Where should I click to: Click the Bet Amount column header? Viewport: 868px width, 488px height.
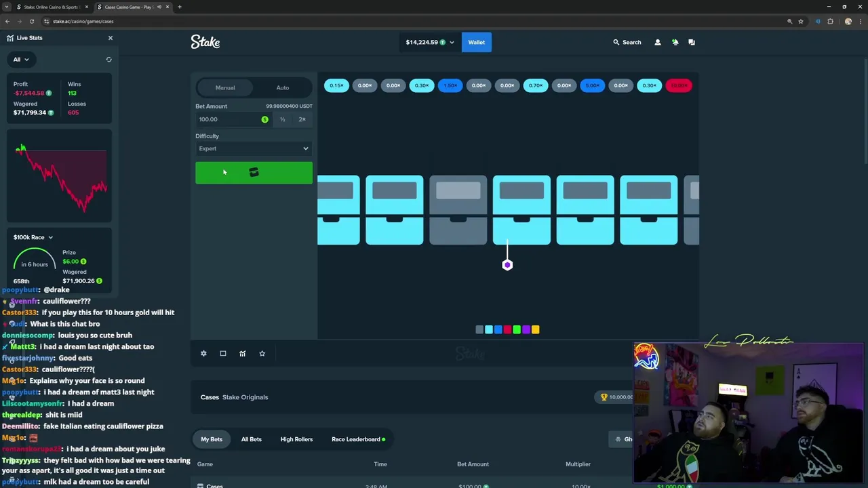tap(473, 464)
